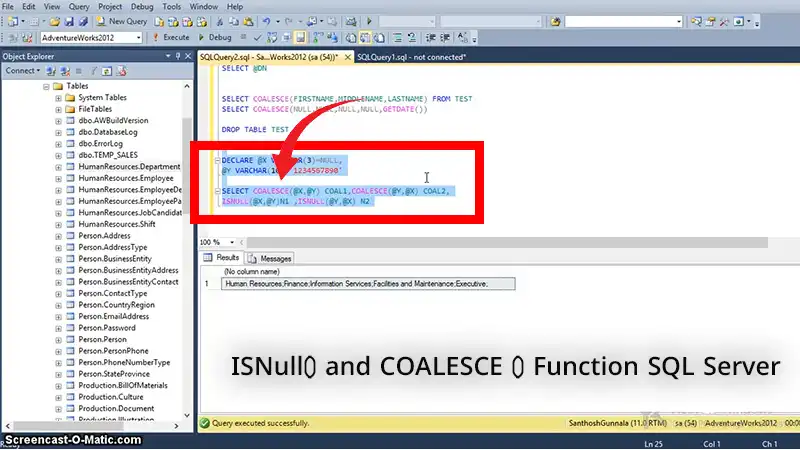Viewport: 800px width, 450px height.
Task: Click the Results to Text icon
Action: [351, 38]
